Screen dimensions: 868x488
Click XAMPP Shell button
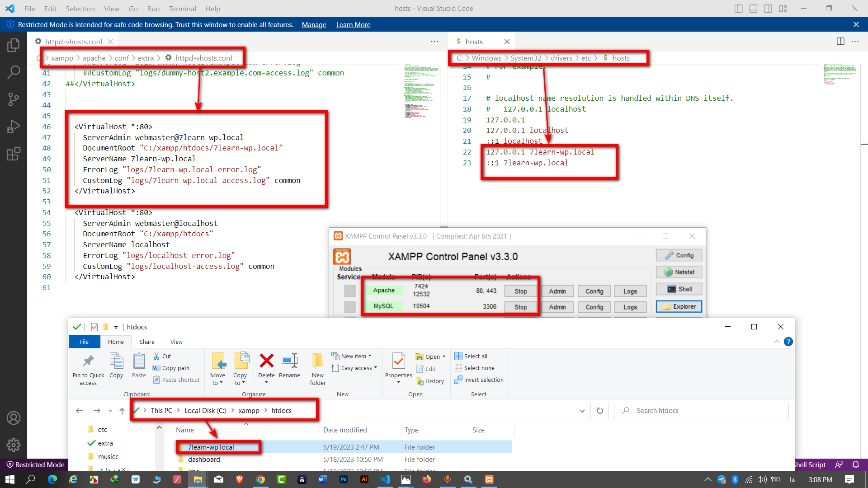click(x=679, y=289)
